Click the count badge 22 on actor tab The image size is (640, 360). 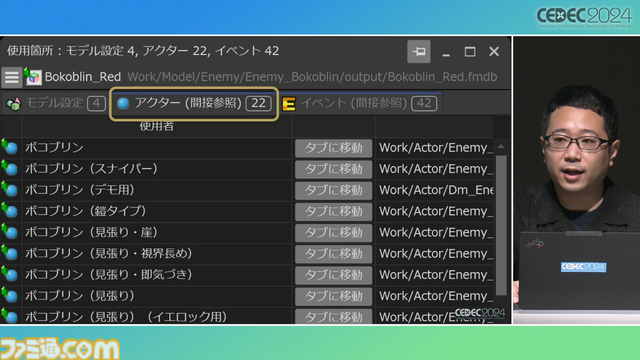258,103
